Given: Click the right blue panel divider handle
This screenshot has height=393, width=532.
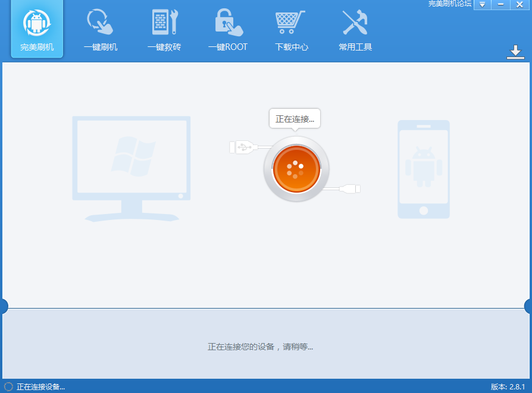Looking at the screenshot, I should [528, 306].
